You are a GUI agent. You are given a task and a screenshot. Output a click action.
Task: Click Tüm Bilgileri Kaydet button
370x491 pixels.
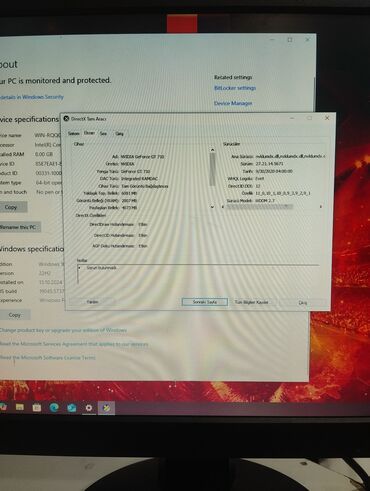[x=251, y=302]
